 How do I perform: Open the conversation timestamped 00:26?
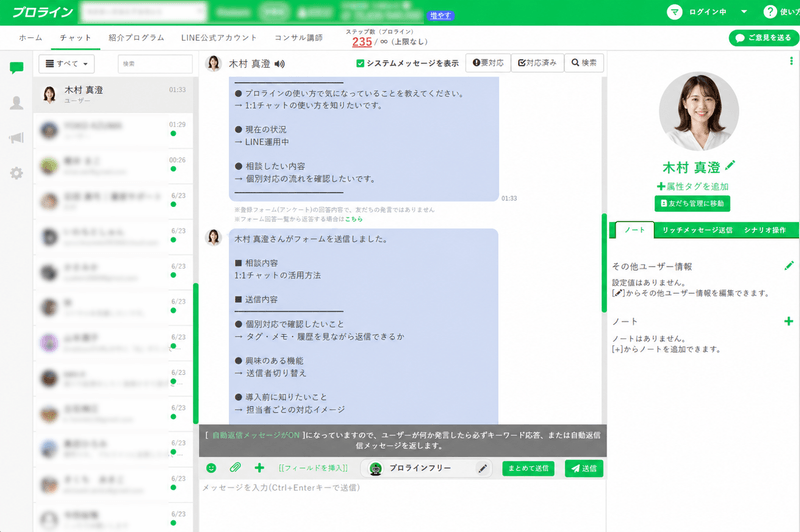(x=113, y=166)
